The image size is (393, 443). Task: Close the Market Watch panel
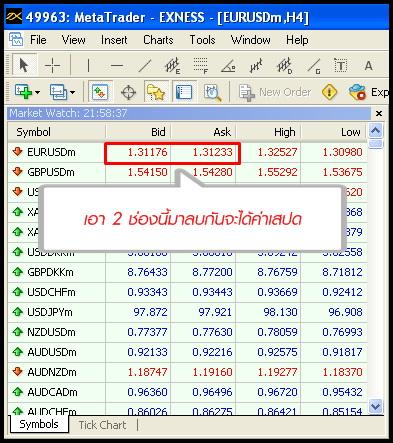[x=379, y=113]
